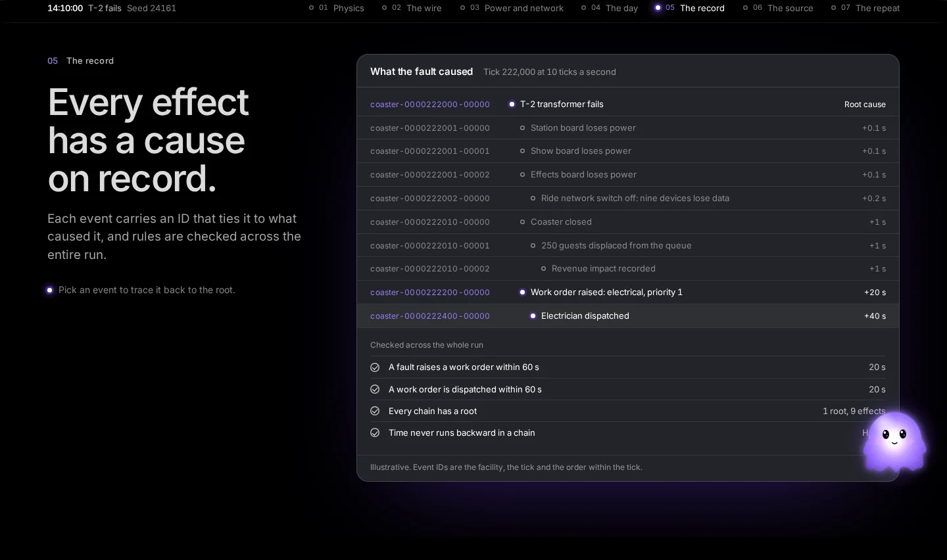The width and height of the screenshot is (947, 560).
Task: Click the 'Seed 24161' label
Action: point(151,8)
